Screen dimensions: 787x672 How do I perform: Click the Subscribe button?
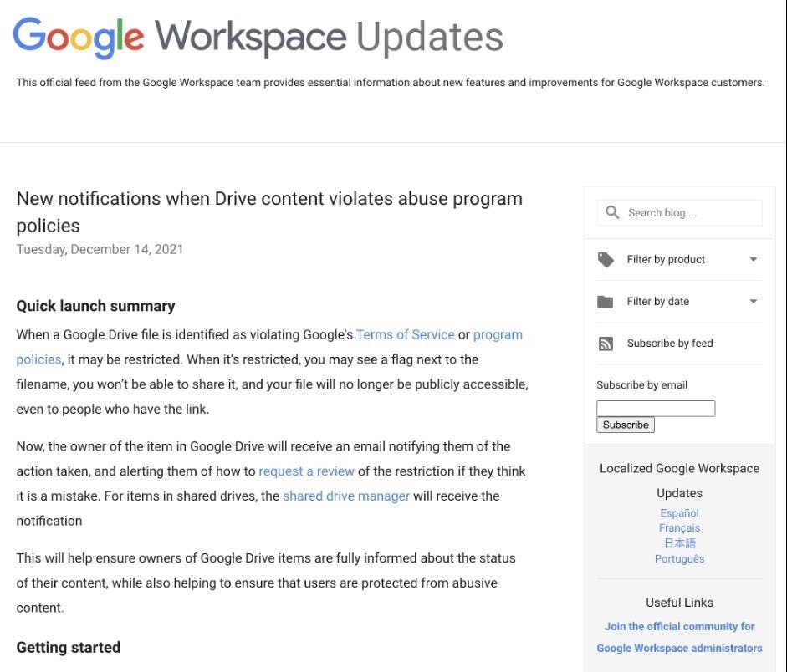pos(626,425)
